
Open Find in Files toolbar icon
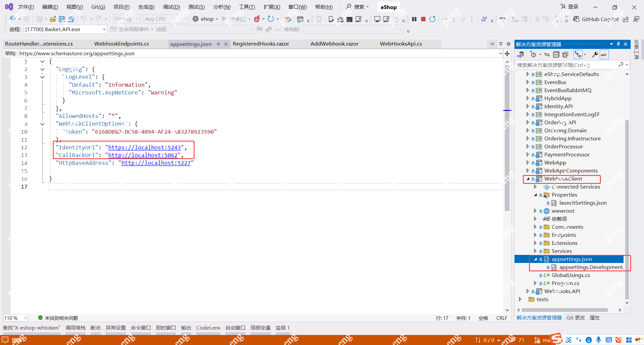click(x=288, y=19)
